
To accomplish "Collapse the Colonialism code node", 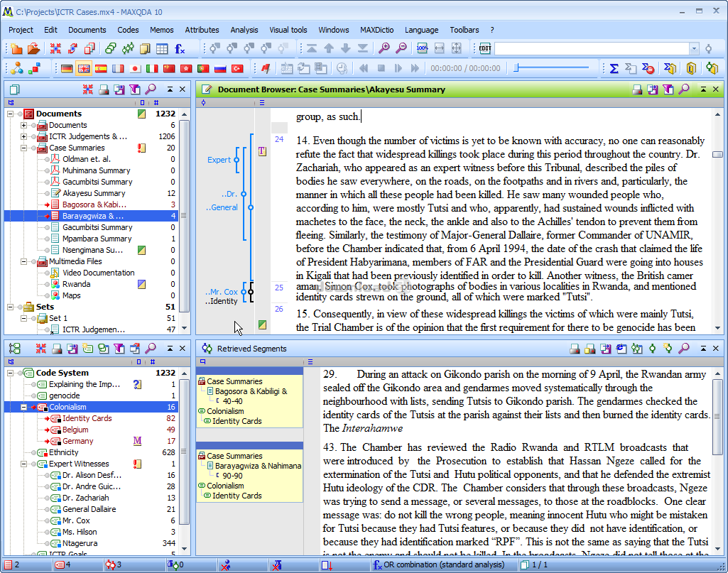I will click(x=23, y=407).
